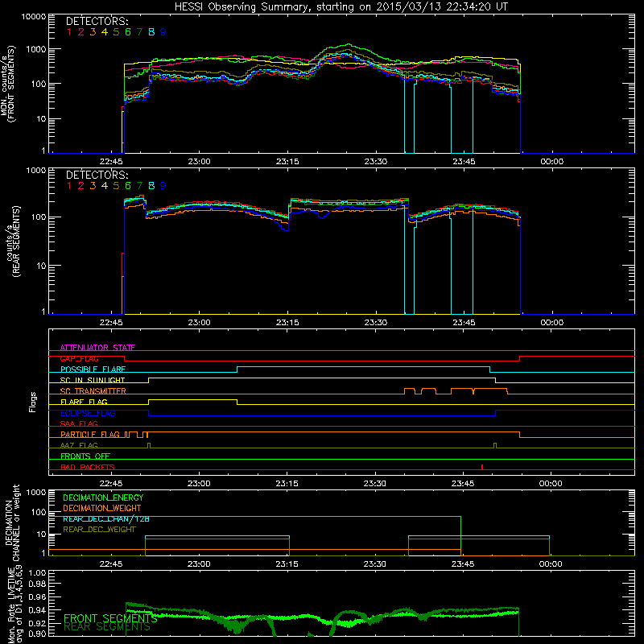Click the FRONTS_OFF flag label
The width and height of the screenshot is (644, 644).
pos(85,456)
